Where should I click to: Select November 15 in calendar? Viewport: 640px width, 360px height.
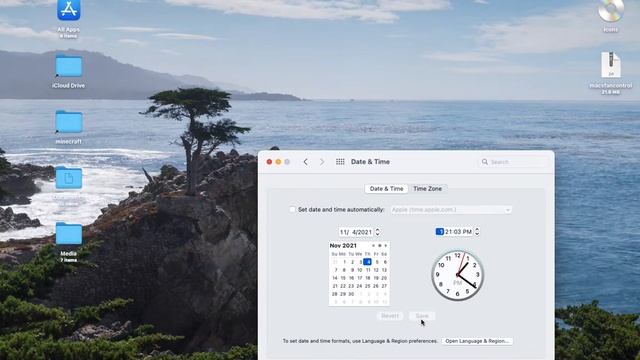343,278
